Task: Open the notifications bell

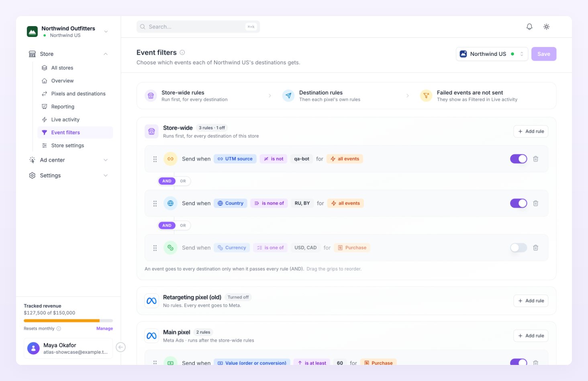Action: pos(529,27)
